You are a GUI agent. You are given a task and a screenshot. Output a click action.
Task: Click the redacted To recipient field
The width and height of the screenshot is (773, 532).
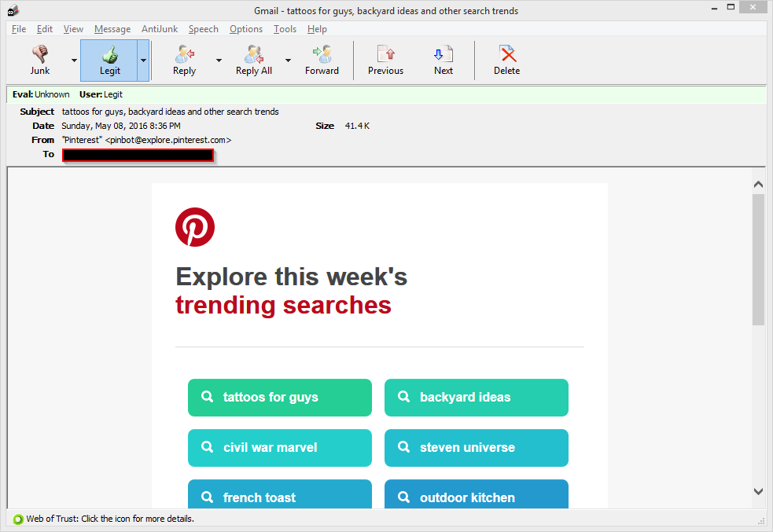click(138, 155)
